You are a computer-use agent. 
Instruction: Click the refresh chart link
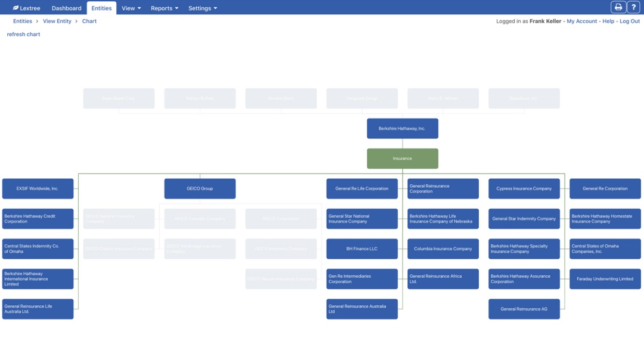[24, 35]
